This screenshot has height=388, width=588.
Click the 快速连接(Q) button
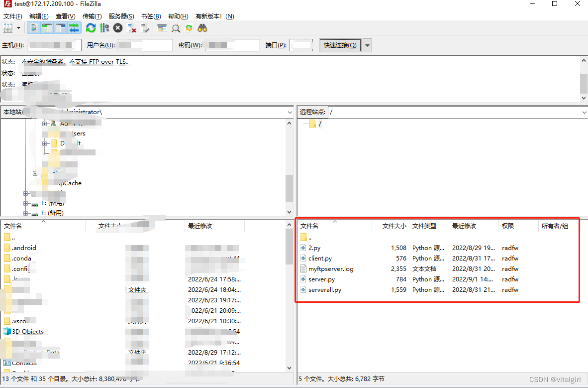(x=340, y=45)
